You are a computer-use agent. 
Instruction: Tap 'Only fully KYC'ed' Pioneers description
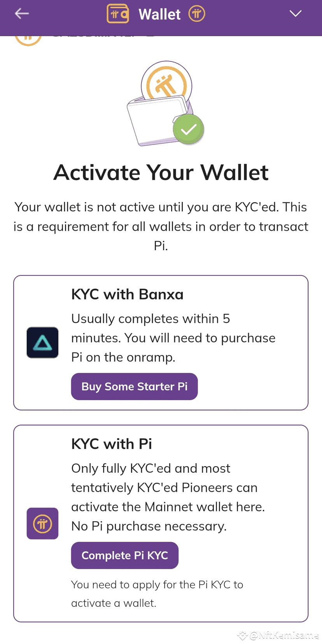168,497
